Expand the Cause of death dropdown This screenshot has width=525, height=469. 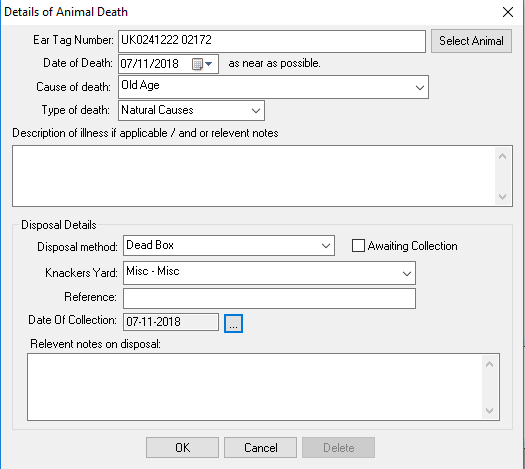coord(420,87)
